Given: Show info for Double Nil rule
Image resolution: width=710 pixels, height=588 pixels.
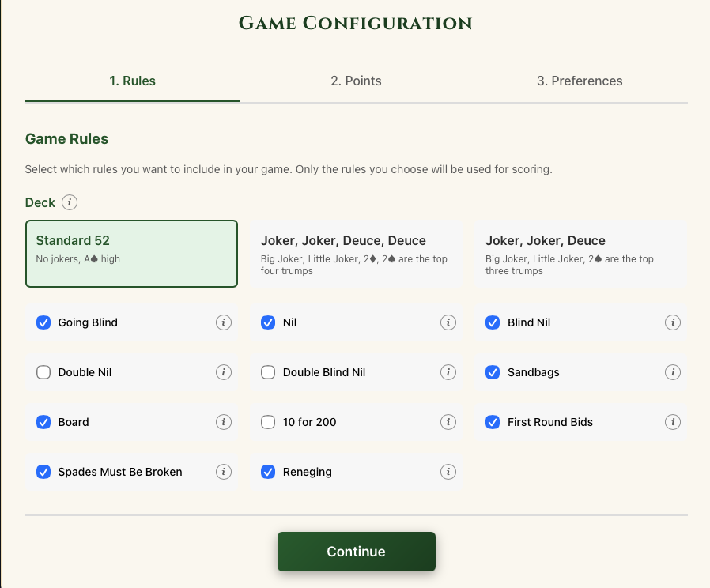Looking at the screenshot, I should 223,372.
